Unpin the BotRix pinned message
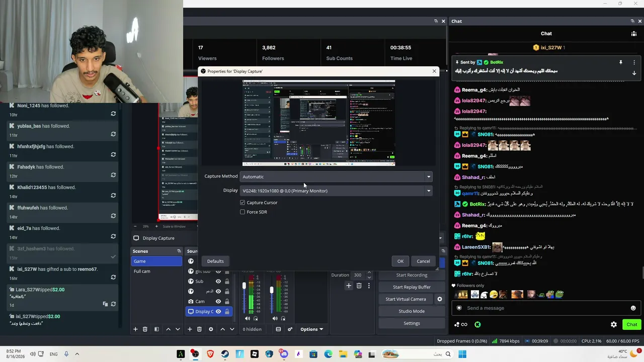Screen dimensions: 644x362 click(621, 62)
